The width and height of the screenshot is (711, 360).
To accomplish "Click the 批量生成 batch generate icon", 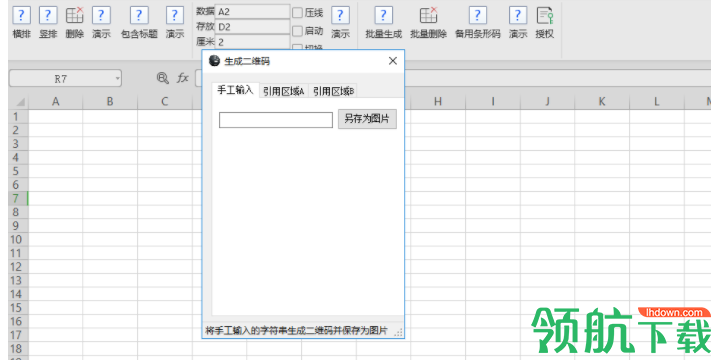I will [x=383, y=15].
